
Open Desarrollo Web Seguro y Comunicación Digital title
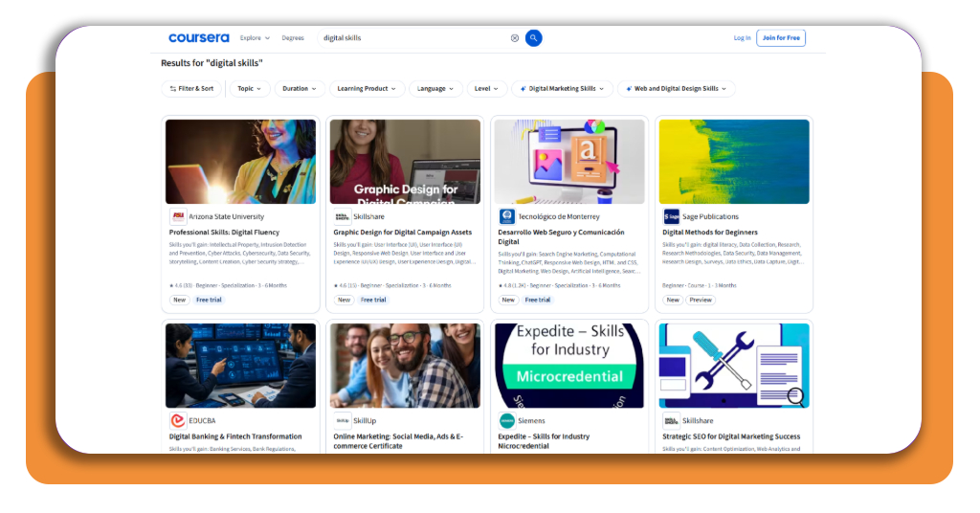[x=561, y=236]
